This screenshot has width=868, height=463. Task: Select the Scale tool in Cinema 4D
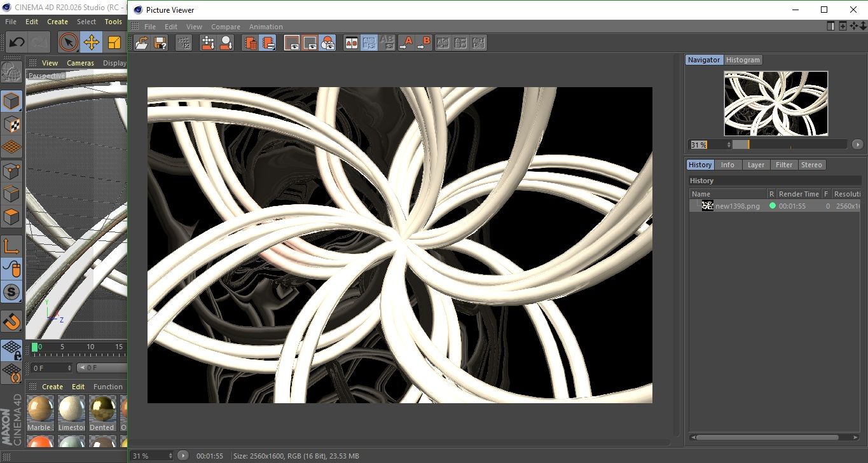tap(114, 43)
